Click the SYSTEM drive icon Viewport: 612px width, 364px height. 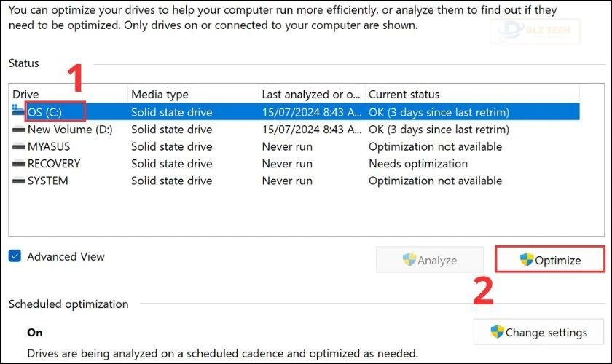(19, 181)
